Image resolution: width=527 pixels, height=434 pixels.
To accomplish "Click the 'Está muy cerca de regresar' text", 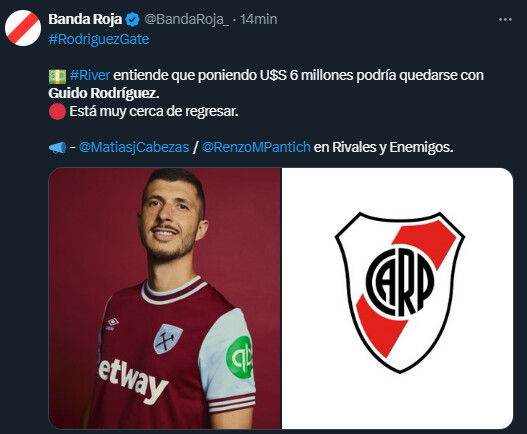I will pyautogui.click(x=154, y=111).
